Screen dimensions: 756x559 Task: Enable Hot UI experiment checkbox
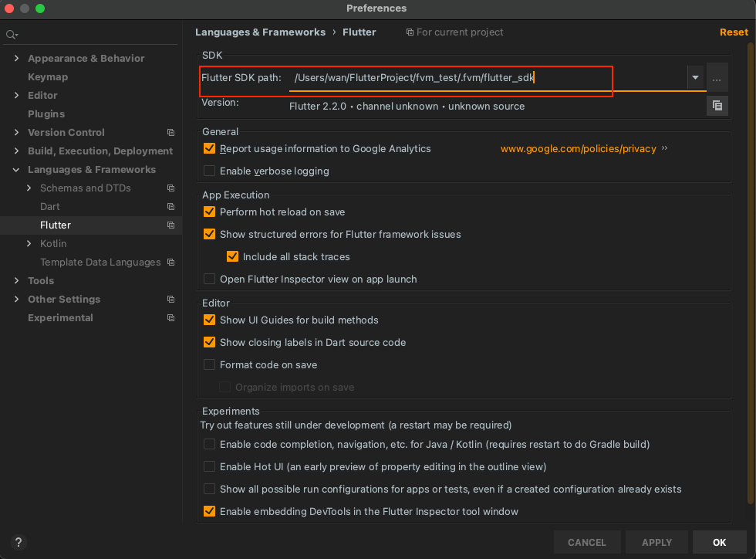pyautogui.click(x=209, y=466)
